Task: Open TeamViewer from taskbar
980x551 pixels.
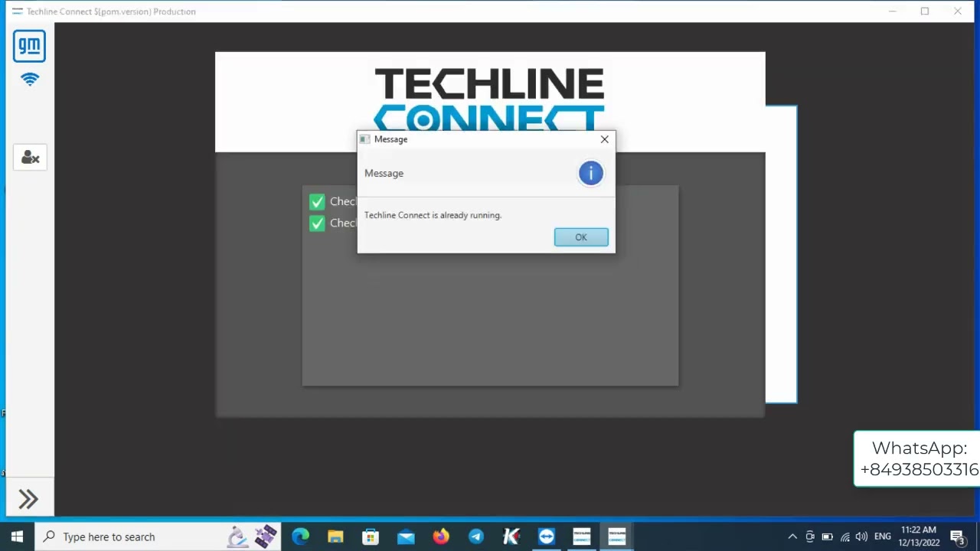Action: tap(547, 537)
